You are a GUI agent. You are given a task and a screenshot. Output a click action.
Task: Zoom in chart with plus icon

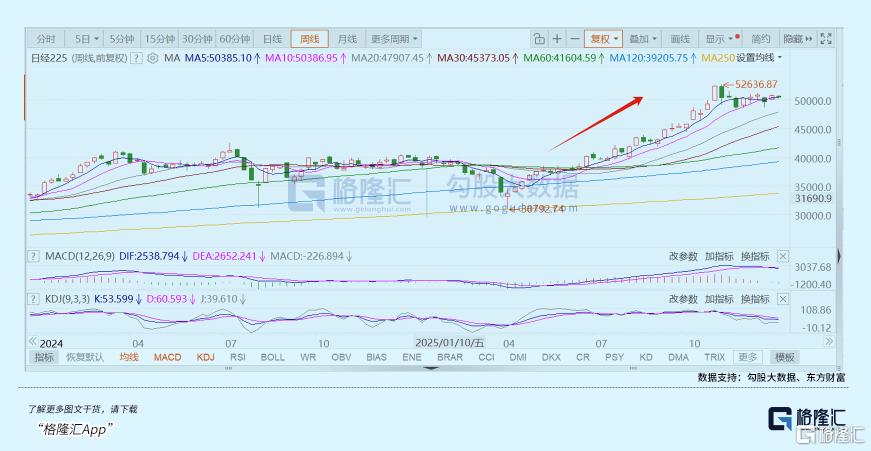coord(557,39)
